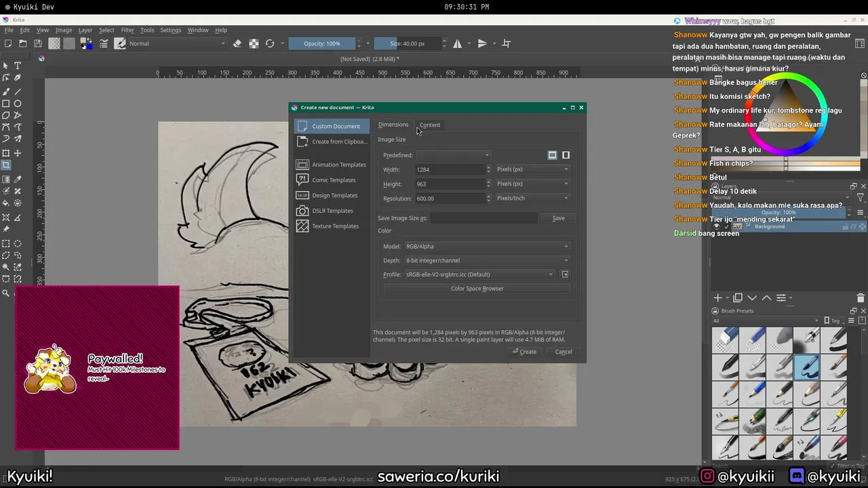The image size is (868, 488).
Task: Open the Color Space Browser
Action: click(x=477, y=289)
